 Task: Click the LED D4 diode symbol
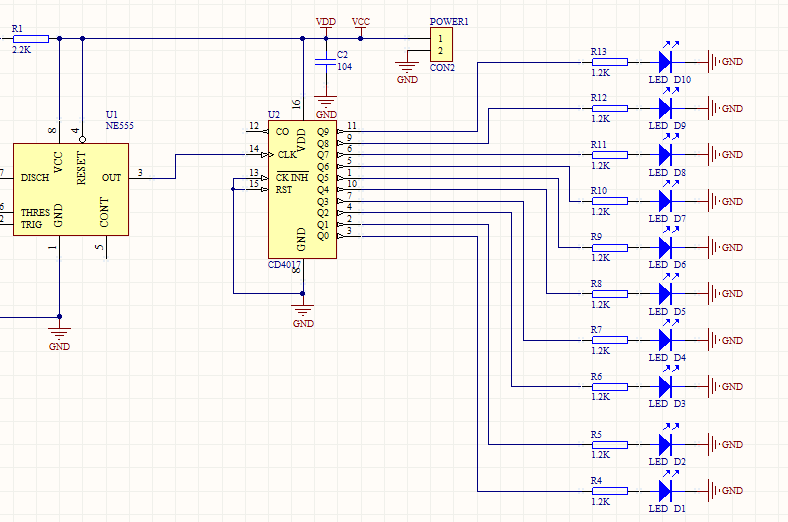coord(665,340)
